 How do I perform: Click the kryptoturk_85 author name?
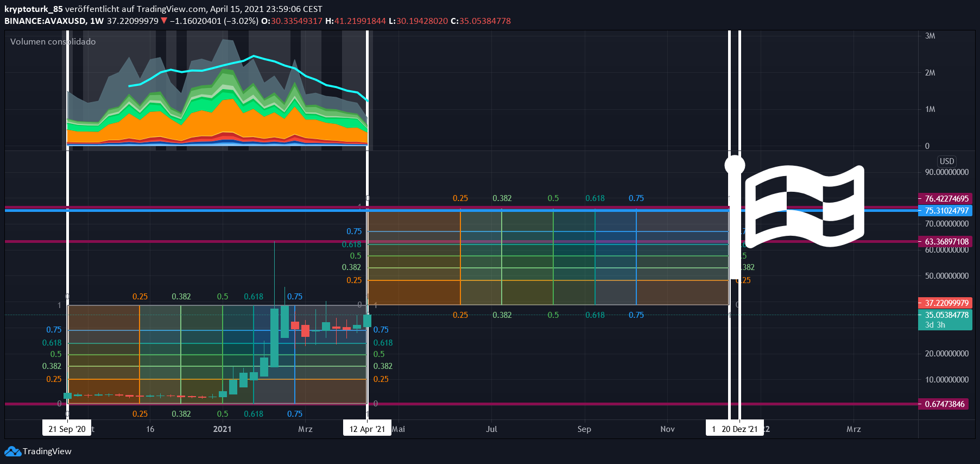tap(34, 9)
